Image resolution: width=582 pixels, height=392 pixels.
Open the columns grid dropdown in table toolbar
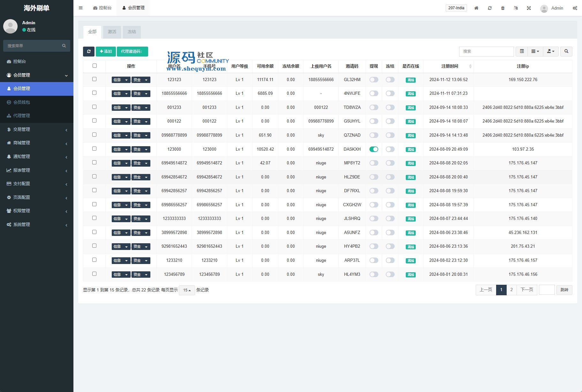coord(535,51)
